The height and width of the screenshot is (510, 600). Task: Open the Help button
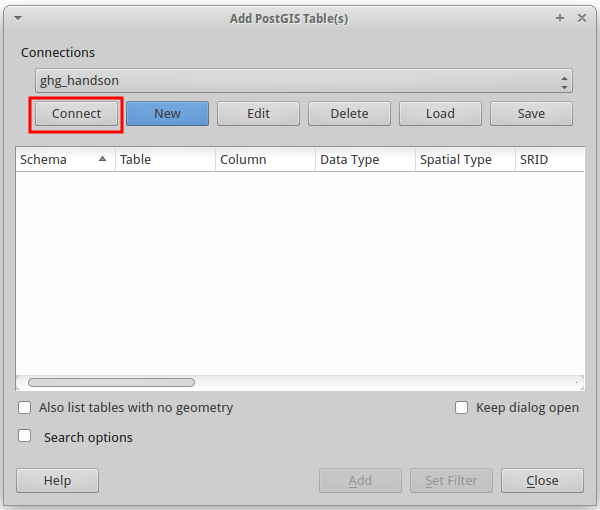(57, 481)
